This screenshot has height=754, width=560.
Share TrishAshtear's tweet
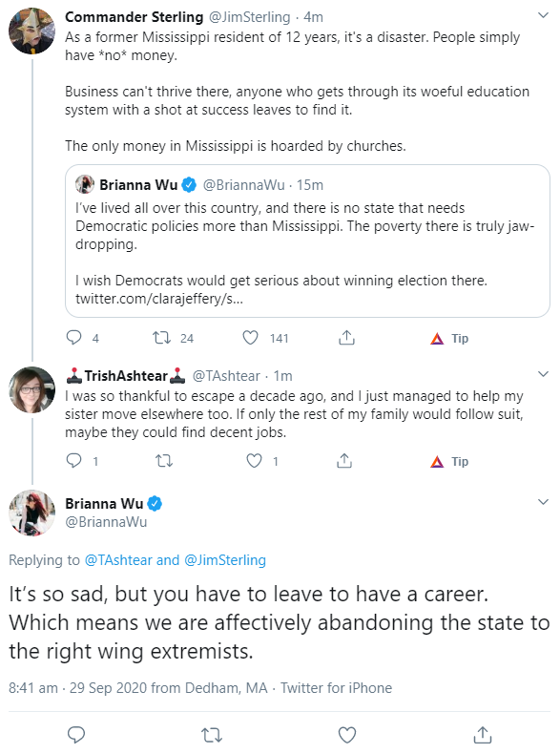point(344,461)
